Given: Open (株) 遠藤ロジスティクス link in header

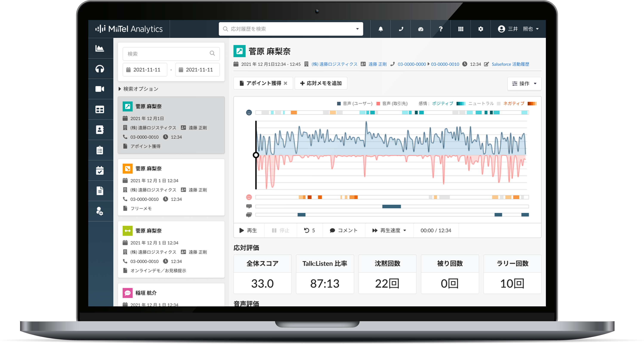Looking at the screenshot, I should (334, 64).
